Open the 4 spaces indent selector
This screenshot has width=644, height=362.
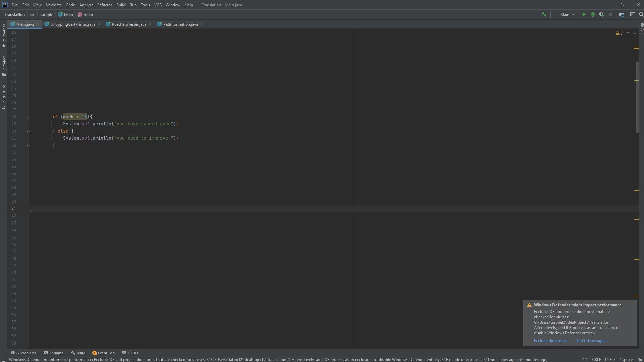pyautogui.click(x=627, y=360)
